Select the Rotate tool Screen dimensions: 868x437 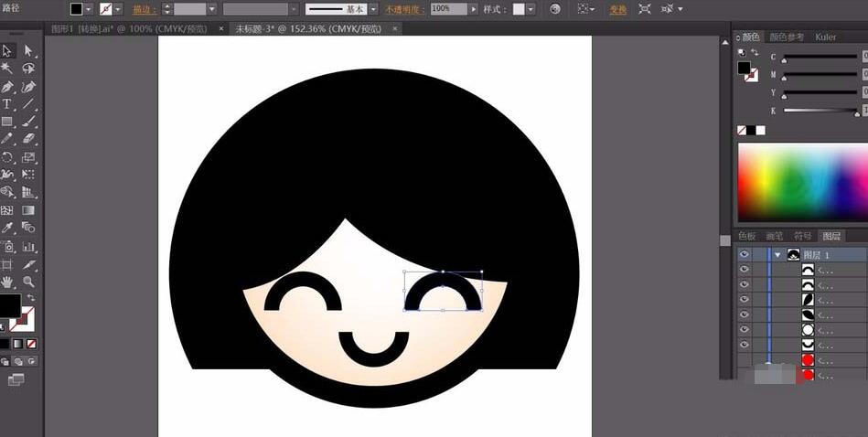7,157
